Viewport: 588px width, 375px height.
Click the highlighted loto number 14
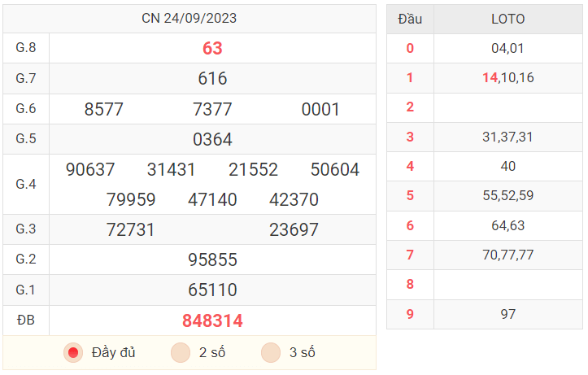click(x=490, y=77)
